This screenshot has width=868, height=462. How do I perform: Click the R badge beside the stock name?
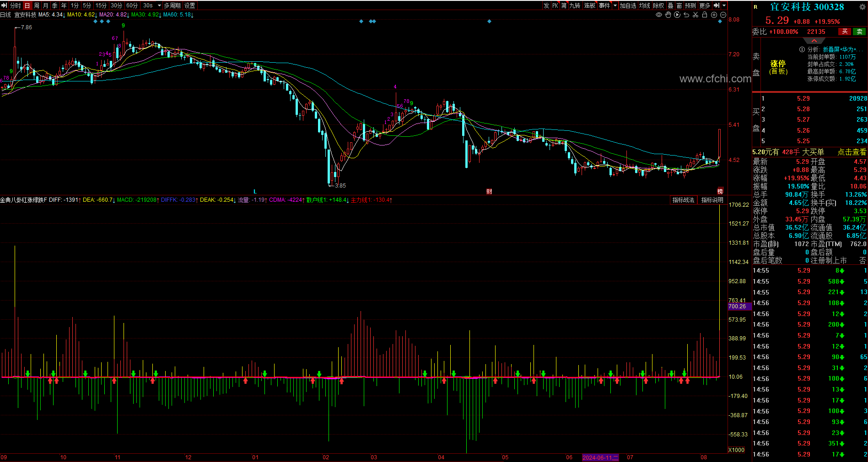[x=755, y=7]
